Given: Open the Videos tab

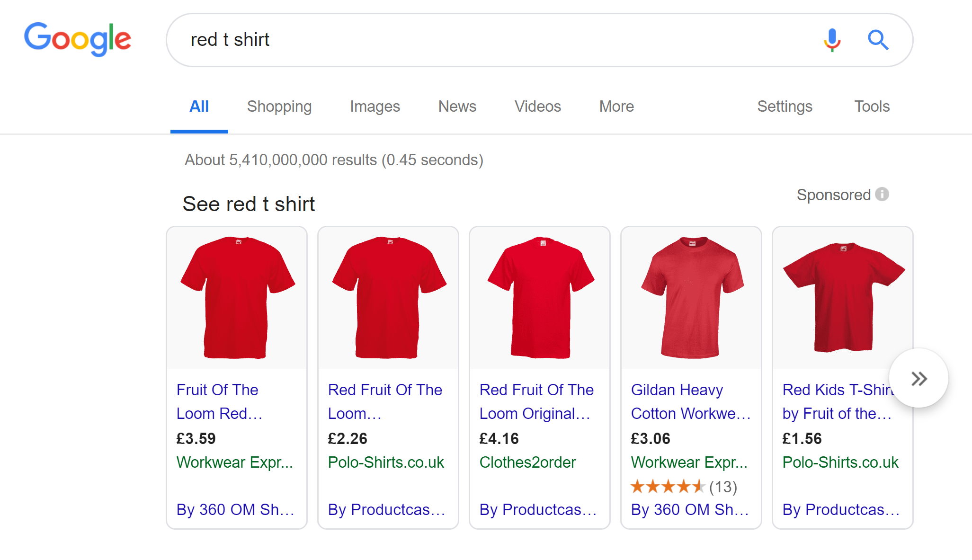Looking at the screenshot, I should 537,107.
